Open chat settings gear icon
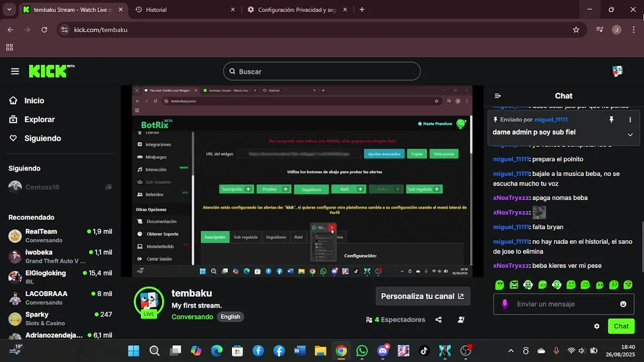 point(597,326)
